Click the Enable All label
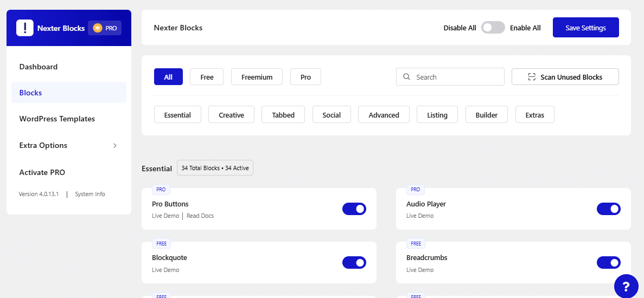Image resolution: width=644 pixels, height=298 pixels. tap(525, 28)
